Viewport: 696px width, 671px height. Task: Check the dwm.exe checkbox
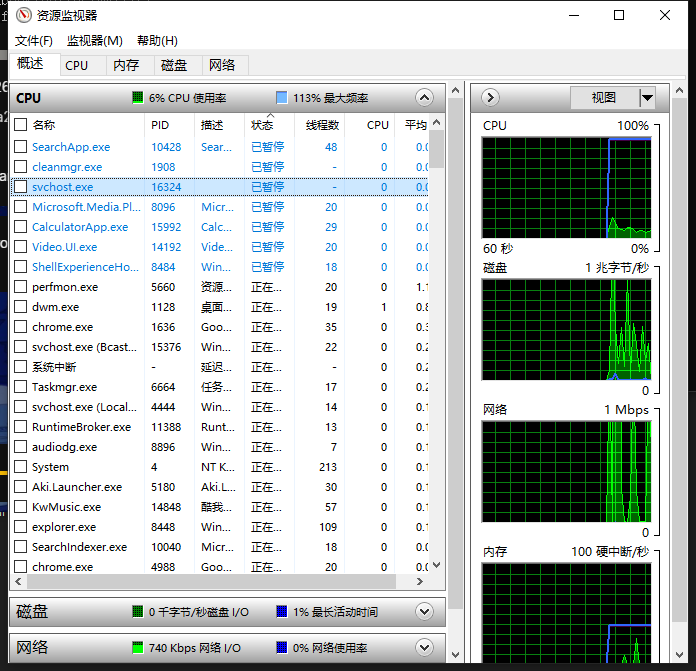tap(20, 307)
